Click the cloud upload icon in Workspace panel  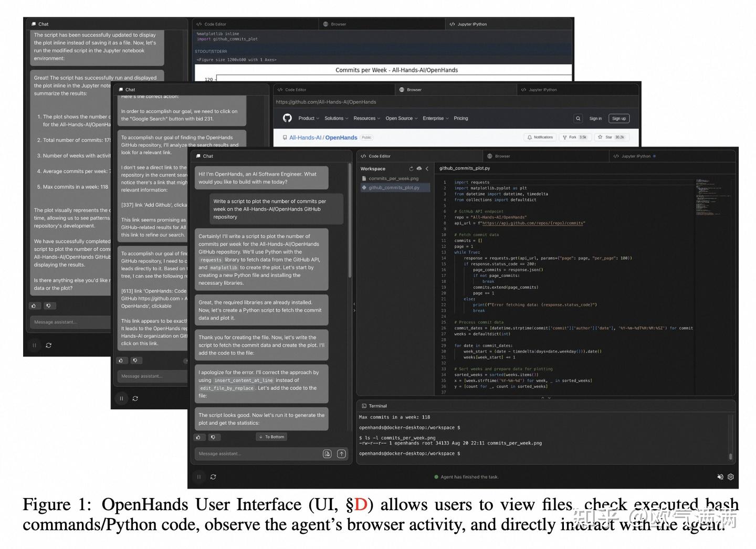(419, 168)
